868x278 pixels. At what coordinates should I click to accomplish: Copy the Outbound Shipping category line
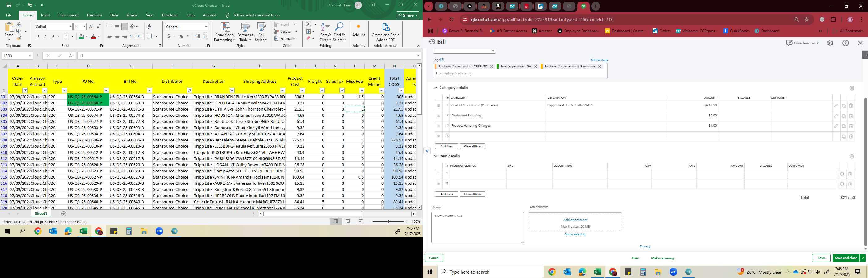pyautogui.click(x=844, y=116)
